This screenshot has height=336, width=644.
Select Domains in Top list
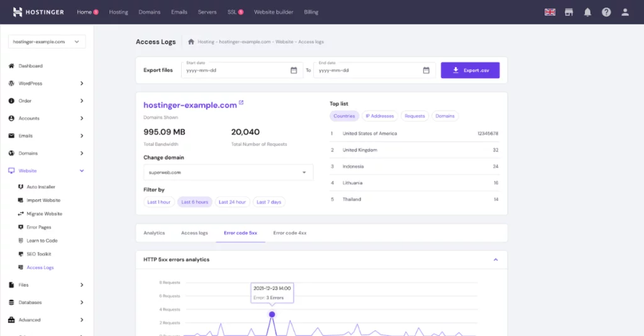[x=445, y=116]
